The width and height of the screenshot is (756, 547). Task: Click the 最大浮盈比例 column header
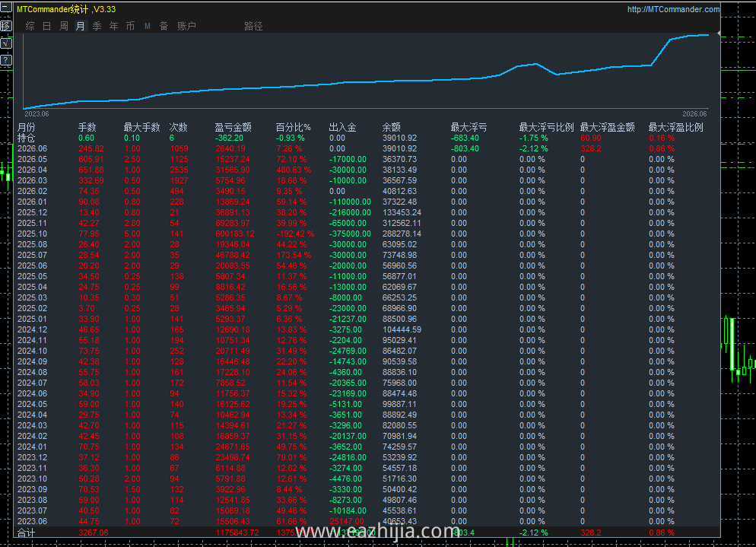(x=675, y=127)
